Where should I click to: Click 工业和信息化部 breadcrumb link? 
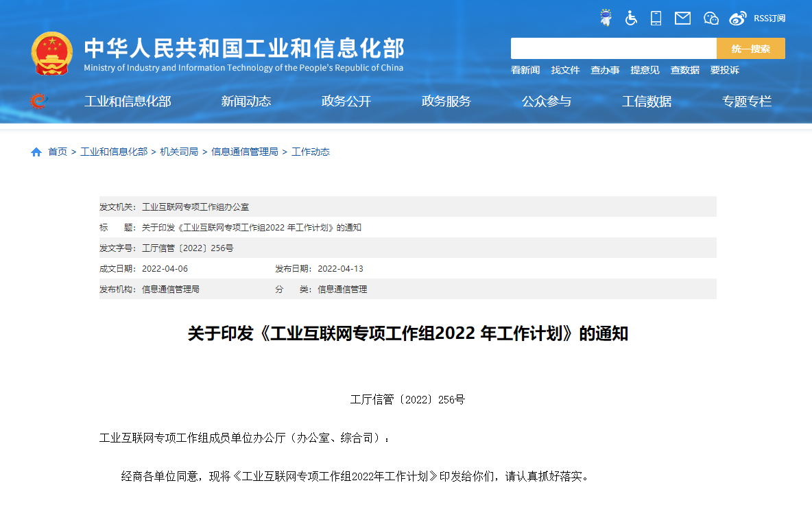click(114, 152)
